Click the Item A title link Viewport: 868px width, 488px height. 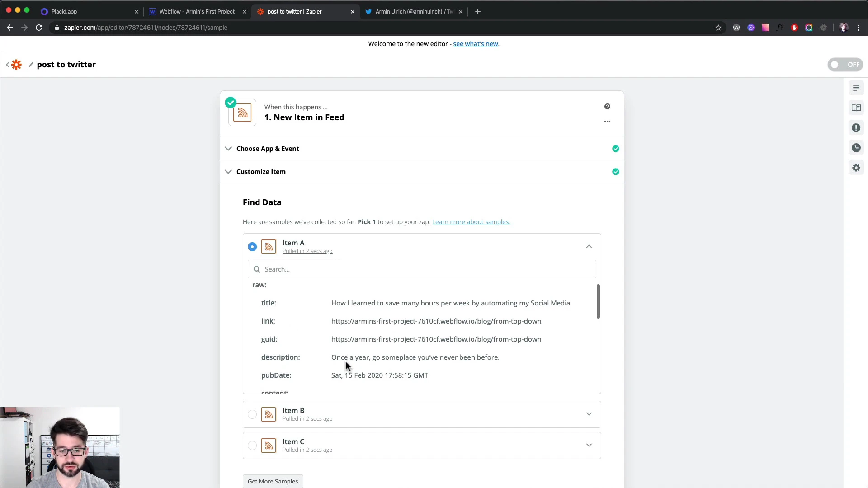[x=293, y=243]
